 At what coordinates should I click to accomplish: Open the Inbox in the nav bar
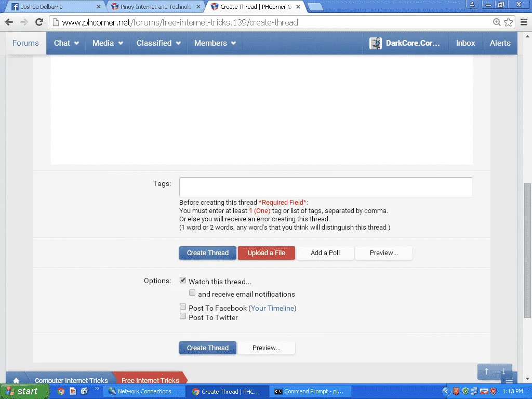click(x=465, y=43)
